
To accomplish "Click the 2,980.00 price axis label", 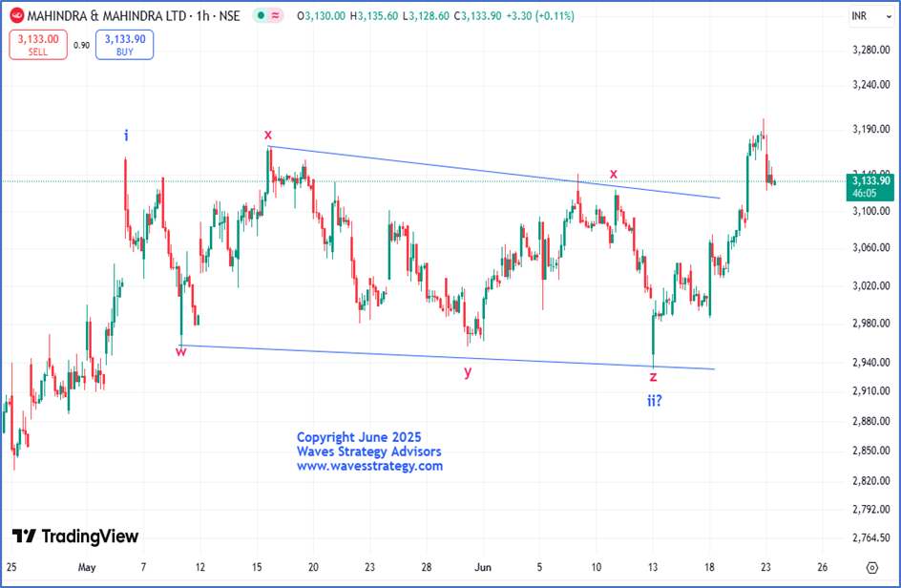I will [x=871, y=323].
